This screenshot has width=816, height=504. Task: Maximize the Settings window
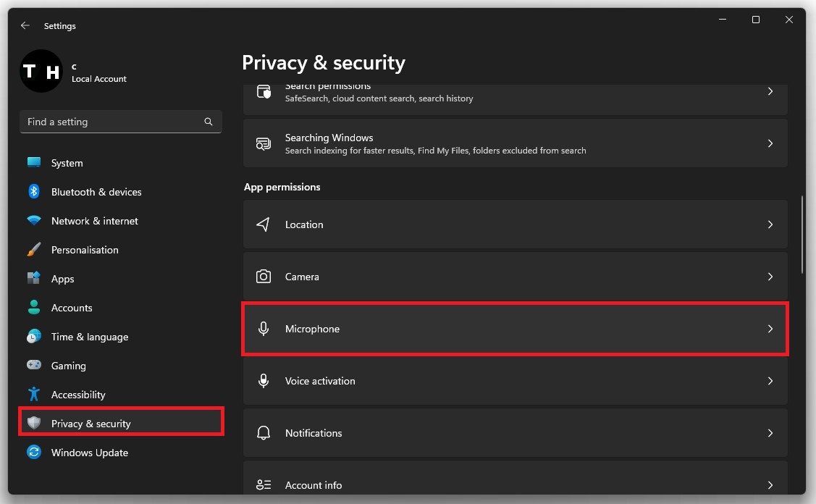pos(756,20)
